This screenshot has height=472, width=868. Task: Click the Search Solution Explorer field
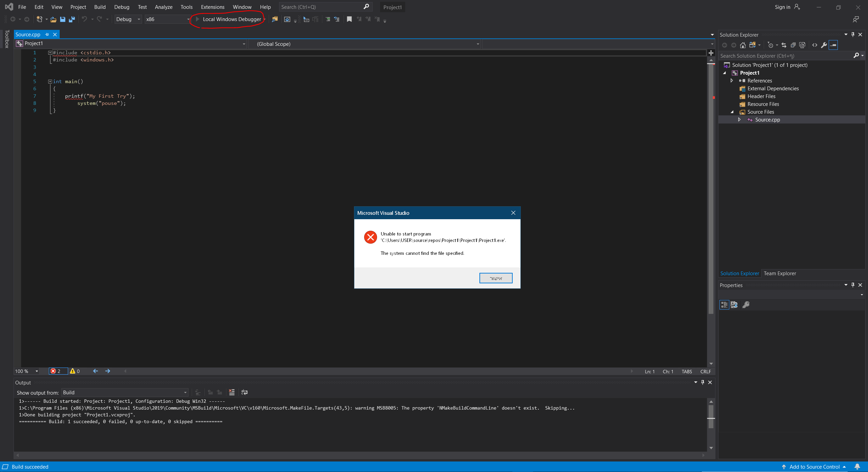pos(783,56)
